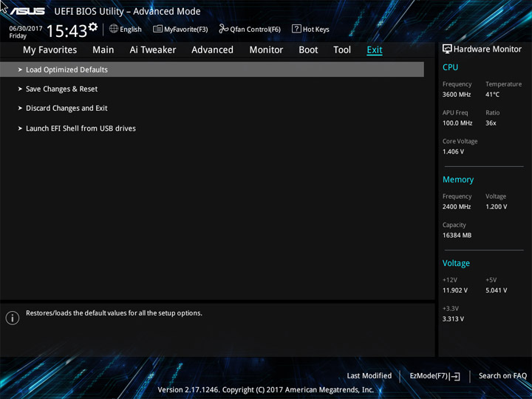
Task: Select Load Optimized Defaults
Action: (x=212, y=69)
